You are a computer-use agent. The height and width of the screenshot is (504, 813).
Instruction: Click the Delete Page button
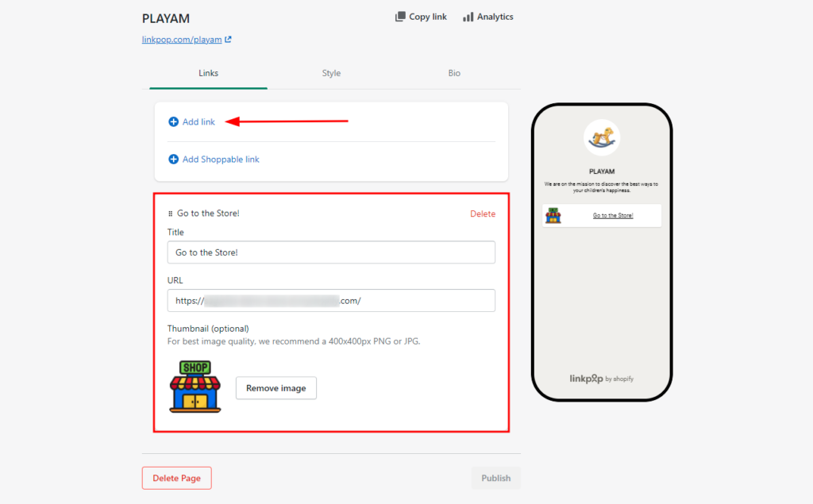(x=177, y=478)
